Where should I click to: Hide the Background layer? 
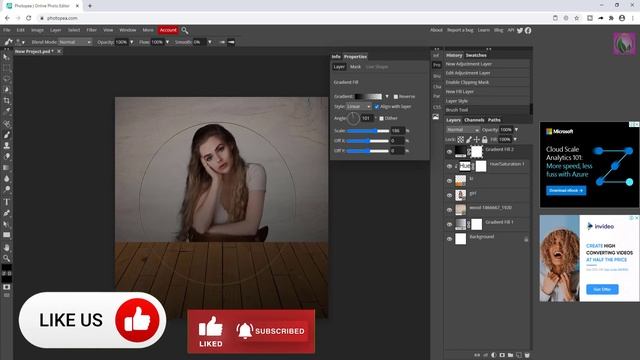449,239
